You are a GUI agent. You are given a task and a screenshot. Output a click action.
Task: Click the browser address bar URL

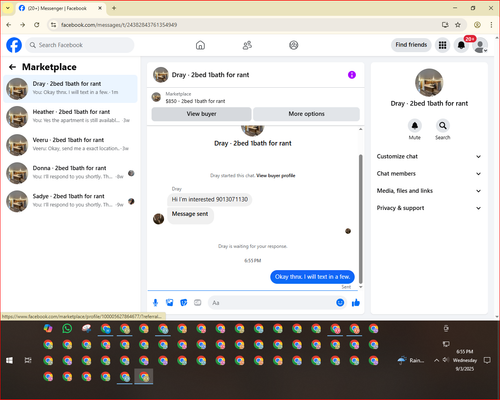tap(119, 25)
